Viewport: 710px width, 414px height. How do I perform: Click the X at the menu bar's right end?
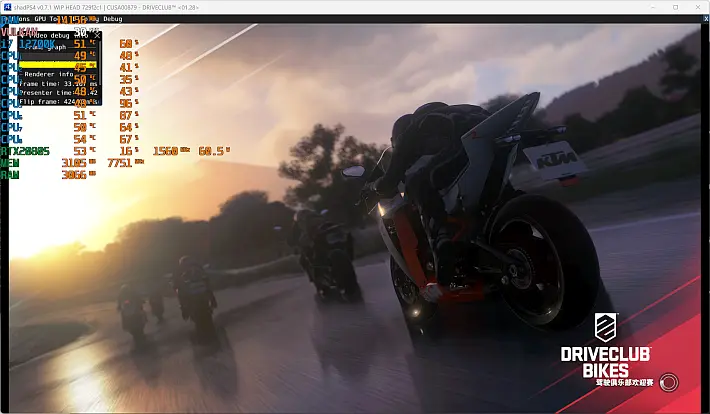(705, 19)
